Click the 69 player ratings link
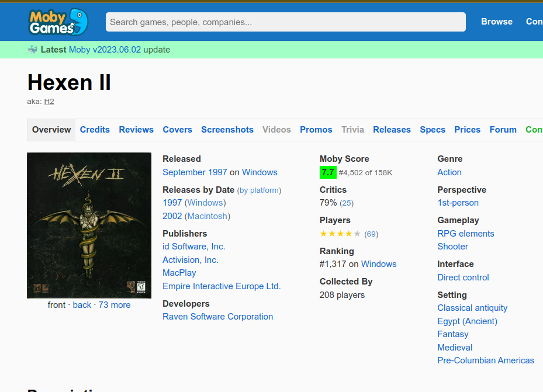This screenshot has height=392, width=543. coord(371,234)
